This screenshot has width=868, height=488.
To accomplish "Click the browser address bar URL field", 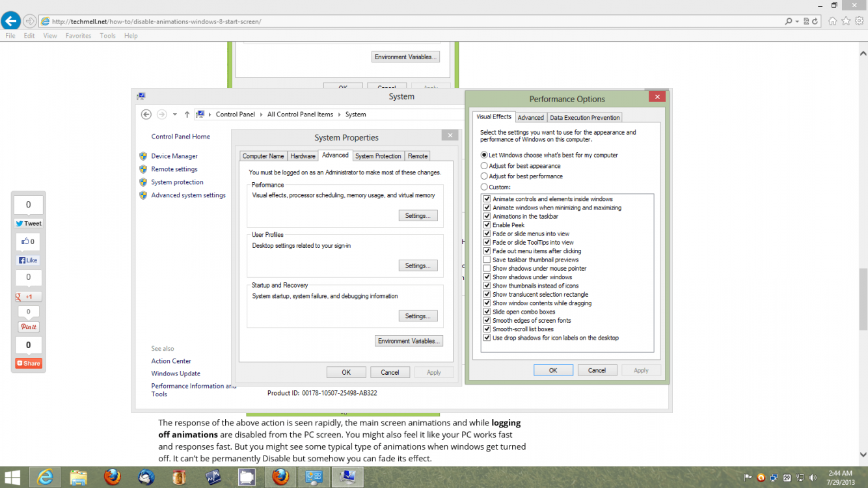I will click(390, 21).
